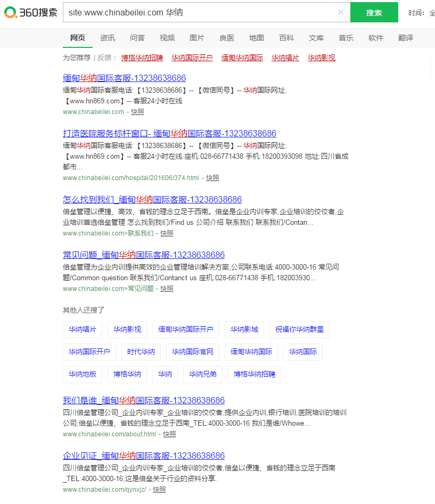
Task: Select the 网页 tab
Action: 78,38
